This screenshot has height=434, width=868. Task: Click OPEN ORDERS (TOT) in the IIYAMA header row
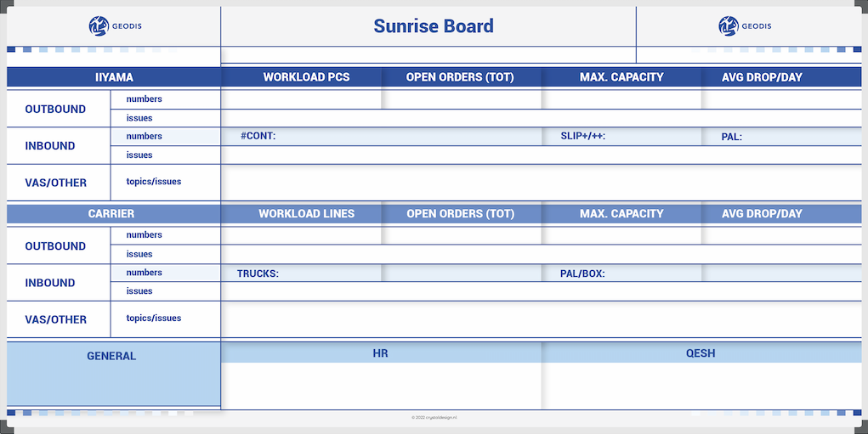click(x=460, y=77)
